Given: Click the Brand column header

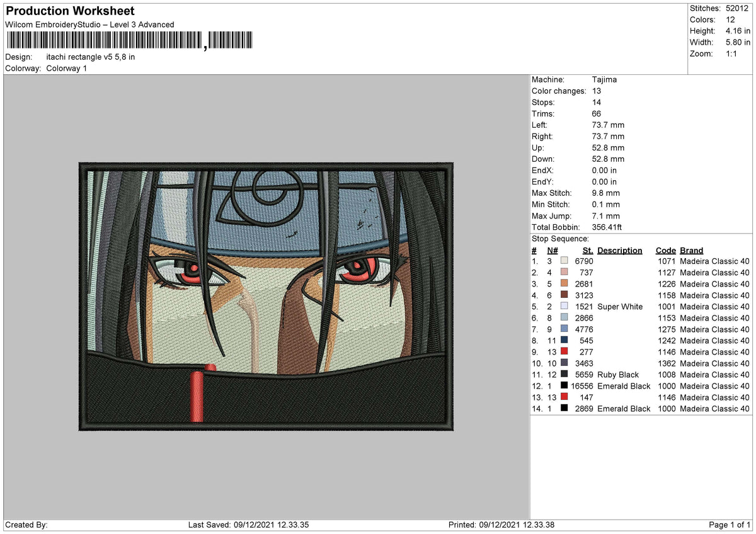Looking at the screenshot, I should click(x=691, y=250).
